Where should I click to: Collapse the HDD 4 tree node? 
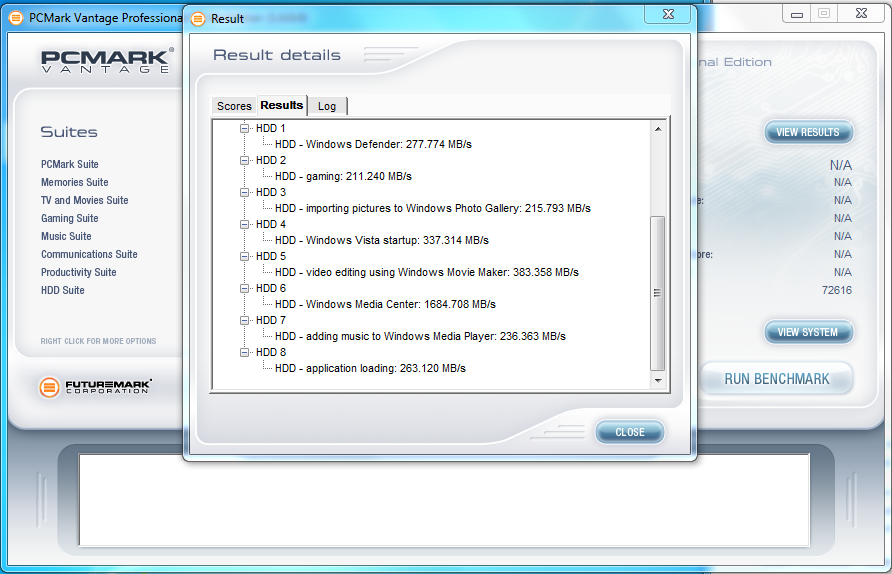(x=245, y=224)
